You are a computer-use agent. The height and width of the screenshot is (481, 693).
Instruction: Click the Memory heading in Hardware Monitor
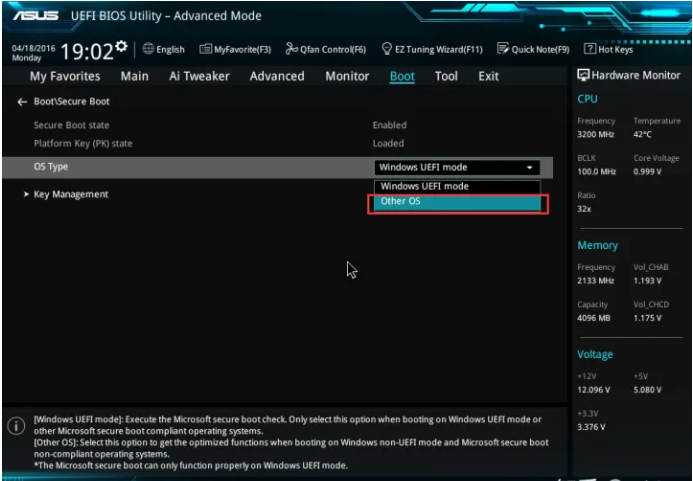[x=598, y=245]
